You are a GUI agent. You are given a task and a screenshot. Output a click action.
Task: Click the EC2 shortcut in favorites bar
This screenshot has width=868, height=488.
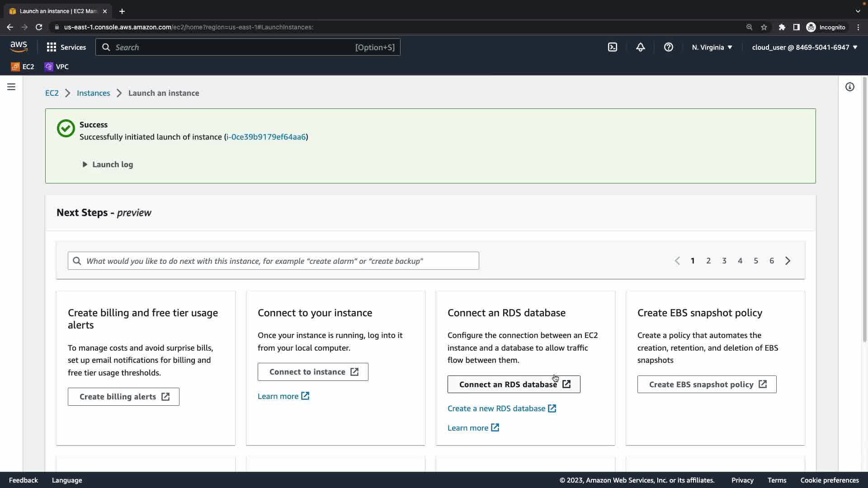click(23, 67)
